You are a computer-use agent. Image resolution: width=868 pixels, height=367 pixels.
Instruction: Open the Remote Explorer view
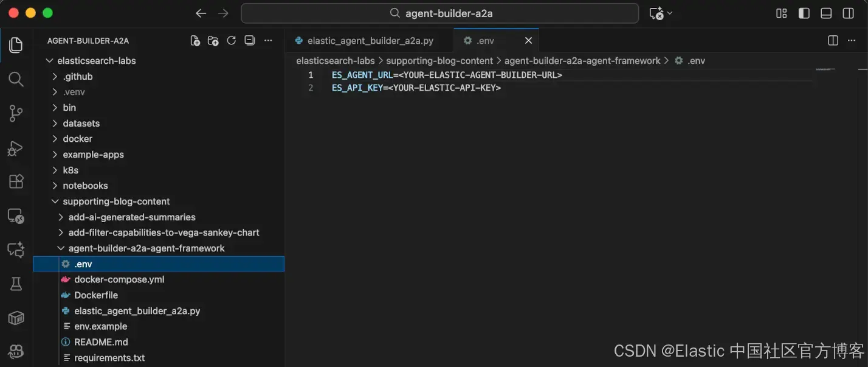point(16,216)
